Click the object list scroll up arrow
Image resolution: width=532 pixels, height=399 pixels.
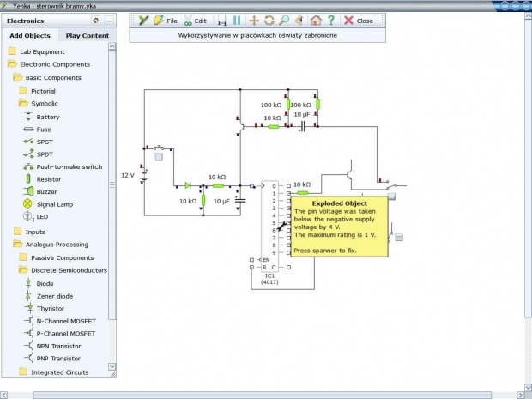[x=112, y=46]
